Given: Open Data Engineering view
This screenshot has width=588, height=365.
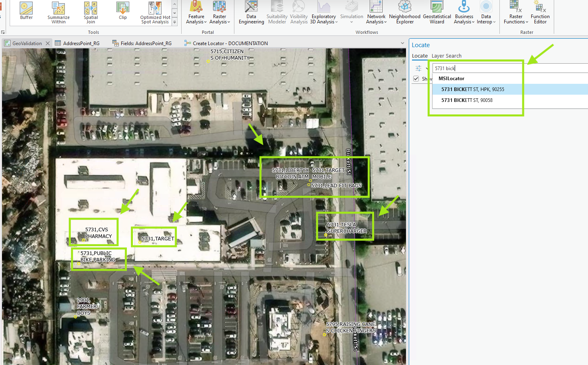Looking at the screenshot, I should pyautogui.click(x=251, y=12).
